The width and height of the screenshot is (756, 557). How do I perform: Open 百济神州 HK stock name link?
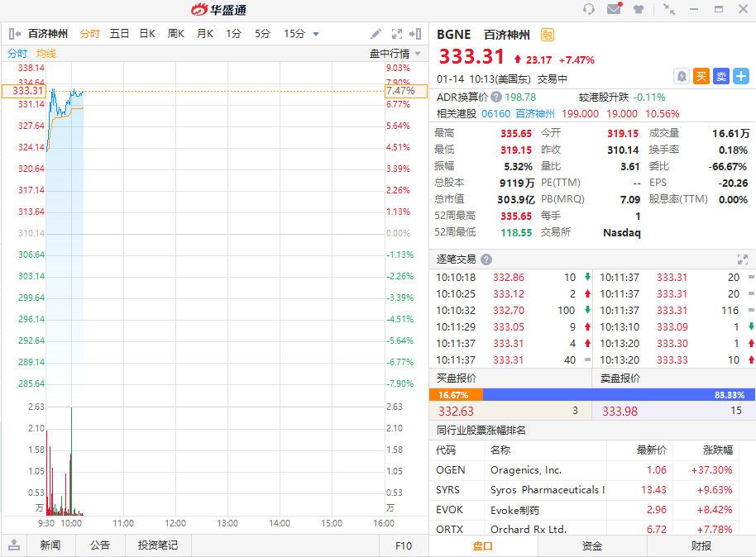tap(535, 114)
